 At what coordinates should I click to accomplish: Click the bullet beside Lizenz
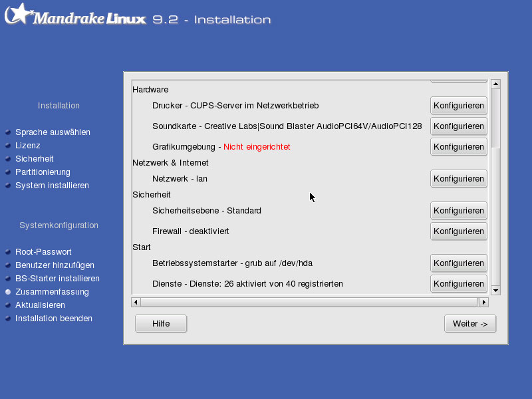click(8, 146)
